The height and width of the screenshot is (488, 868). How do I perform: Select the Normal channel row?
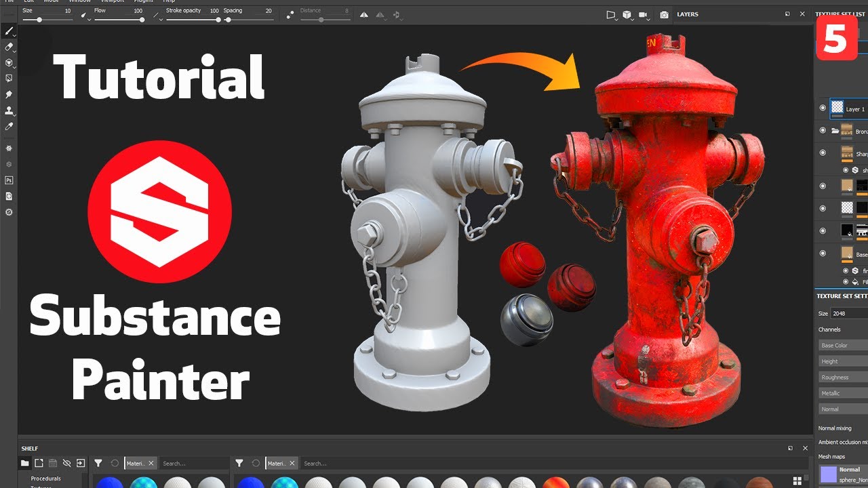(844, 409)
